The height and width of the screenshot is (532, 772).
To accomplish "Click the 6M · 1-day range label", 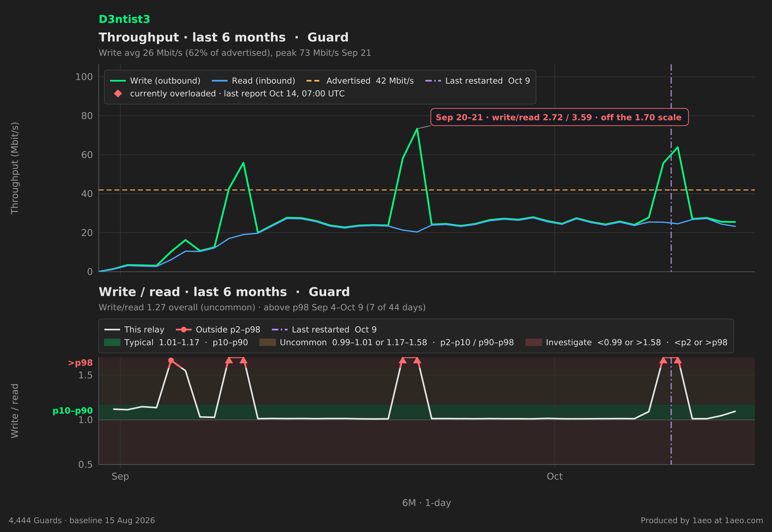I will click(427, 503).
